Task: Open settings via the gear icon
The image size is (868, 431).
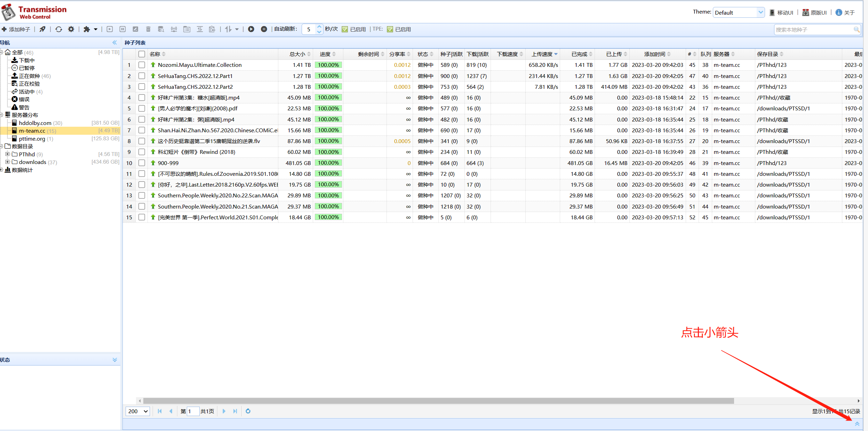Action: pos(71,29)
